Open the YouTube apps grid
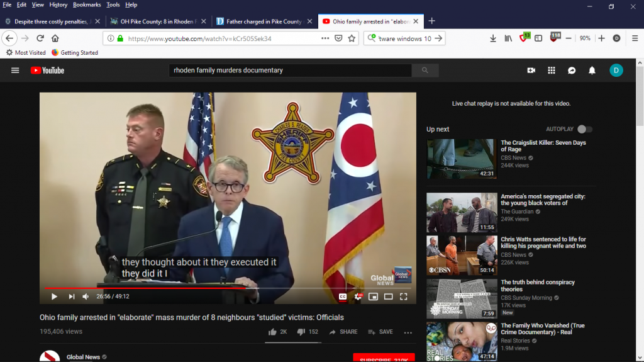 552,71
